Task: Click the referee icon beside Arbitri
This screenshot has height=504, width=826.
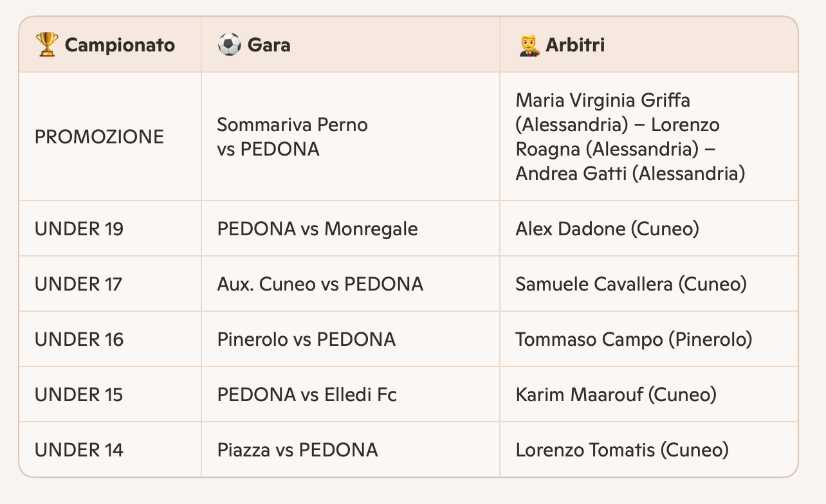Action: click(x=528, y=45)
